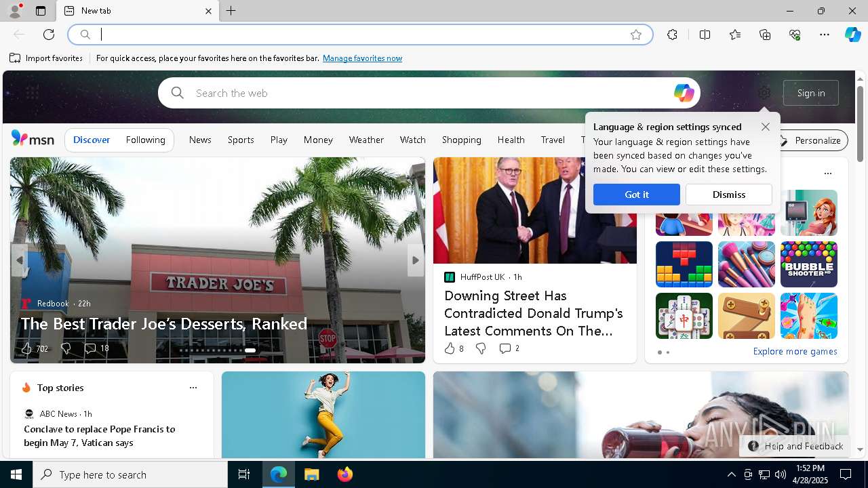
Task: Open the Collections icon
Action: 765,35
